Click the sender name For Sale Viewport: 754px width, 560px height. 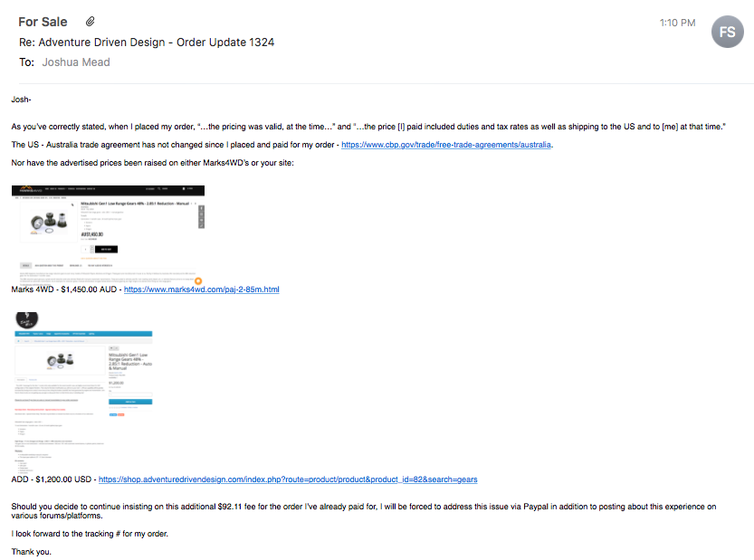click(x=43, y=22)
